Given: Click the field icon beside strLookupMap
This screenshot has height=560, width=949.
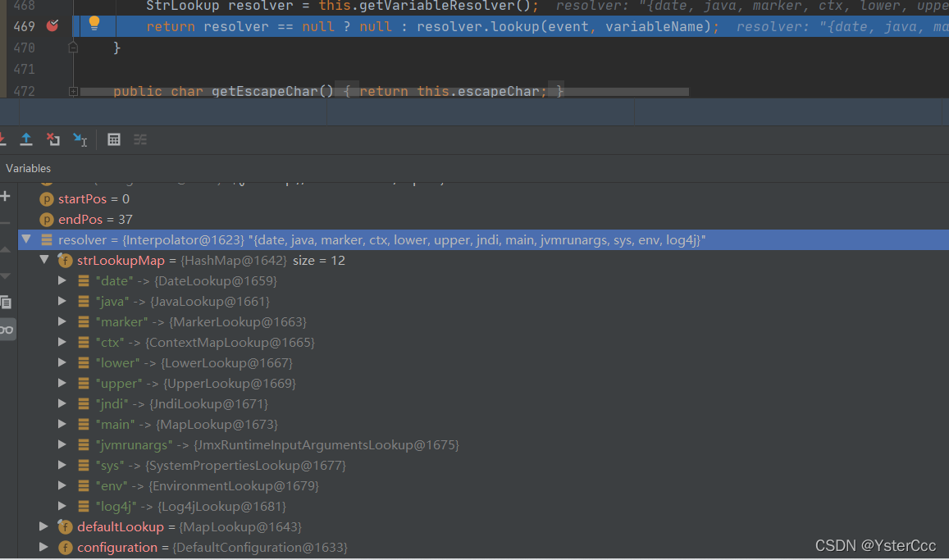Looking at the screenshot, I should (66, 261).
